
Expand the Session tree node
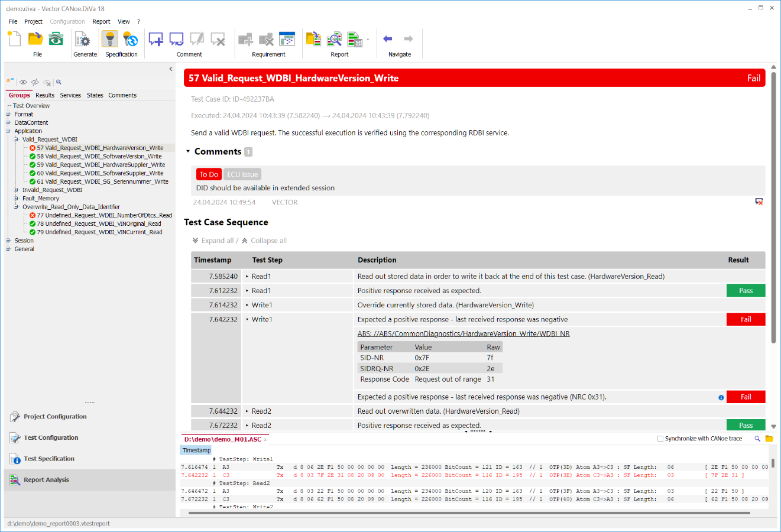(x=8, y=241)
